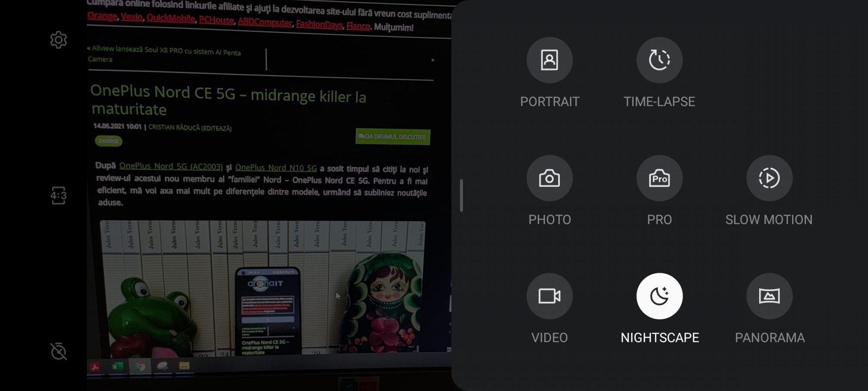The height and width of the screenshot is (391, 868).
Task: Select the Portrait mode icon
Action: [x=549, y=60]
